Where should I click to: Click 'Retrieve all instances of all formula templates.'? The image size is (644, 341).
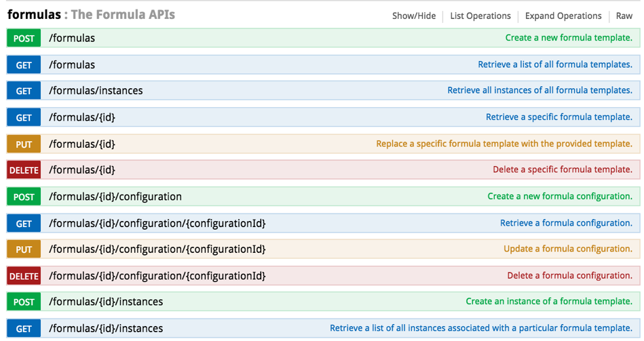click(540, 90)
